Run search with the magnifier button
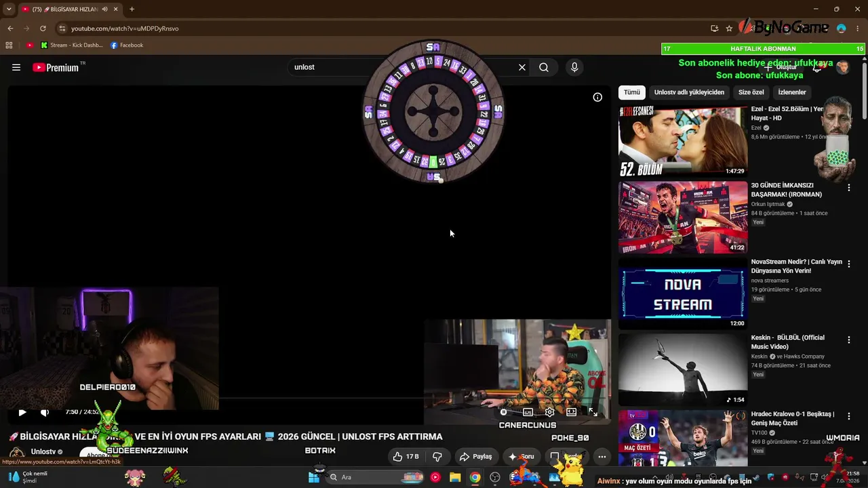This screenshot has height=488, width=868. point(544,67)
